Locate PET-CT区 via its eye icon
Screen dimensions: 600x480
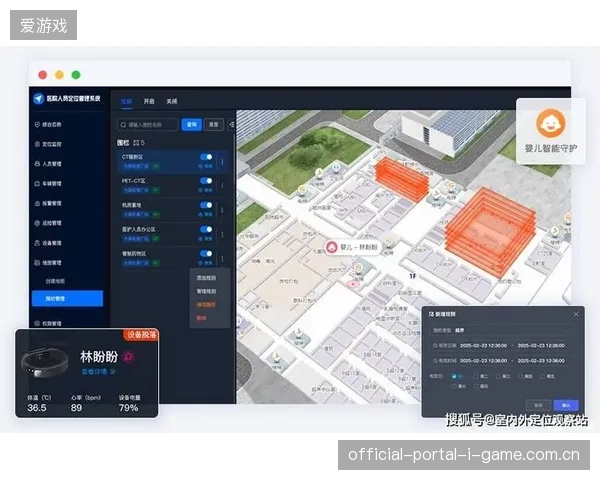(201, 191)
